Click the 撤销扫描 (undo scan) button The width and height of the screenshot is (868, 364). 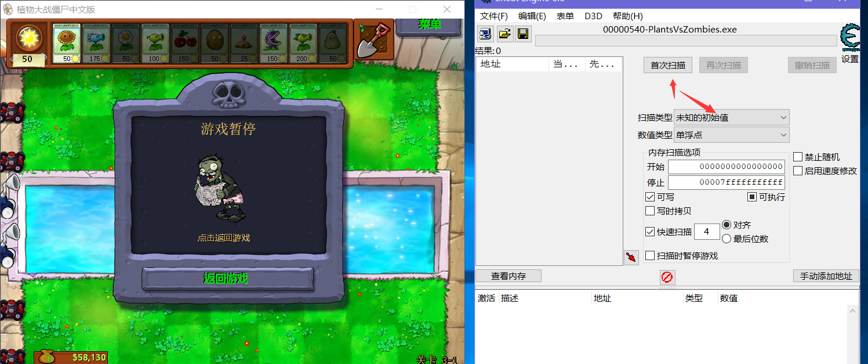pyautogui.click(x=812, y=65)
